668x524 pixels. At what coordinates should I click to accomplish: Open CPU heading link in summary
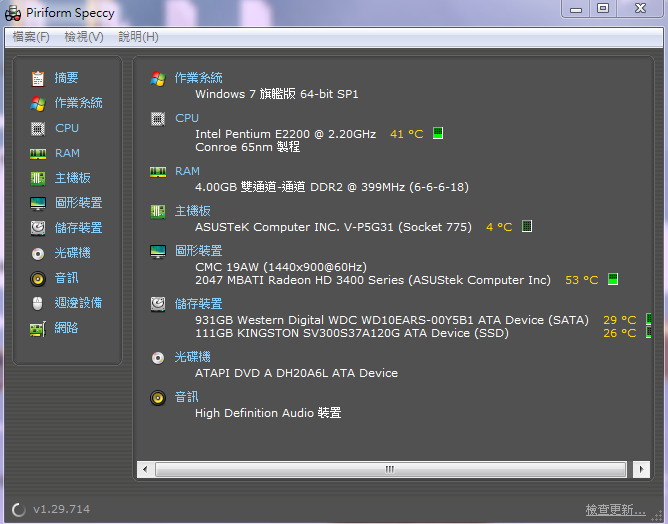coord(187,118)
